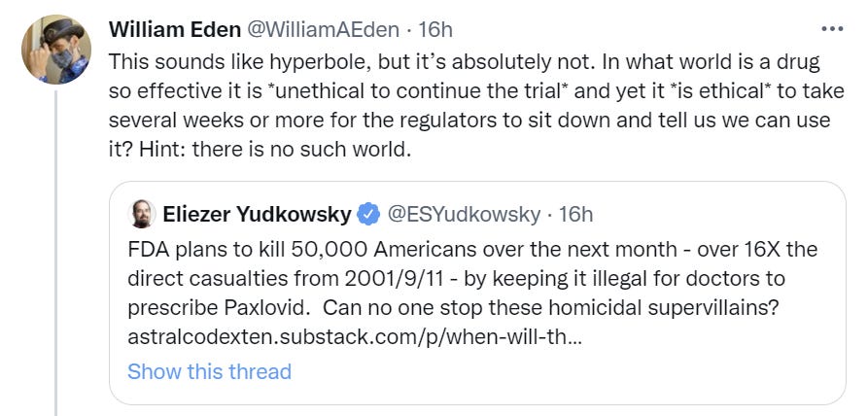Click William Eden's profile avatar
Screen dimensions: 868x416
pyautogui.click(x=56, y=50)
